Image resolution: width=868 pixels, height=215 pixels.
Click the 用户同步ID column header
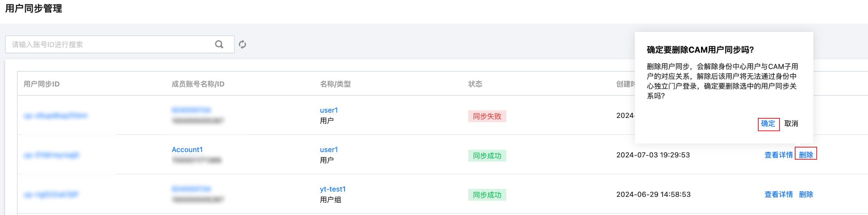42,84
